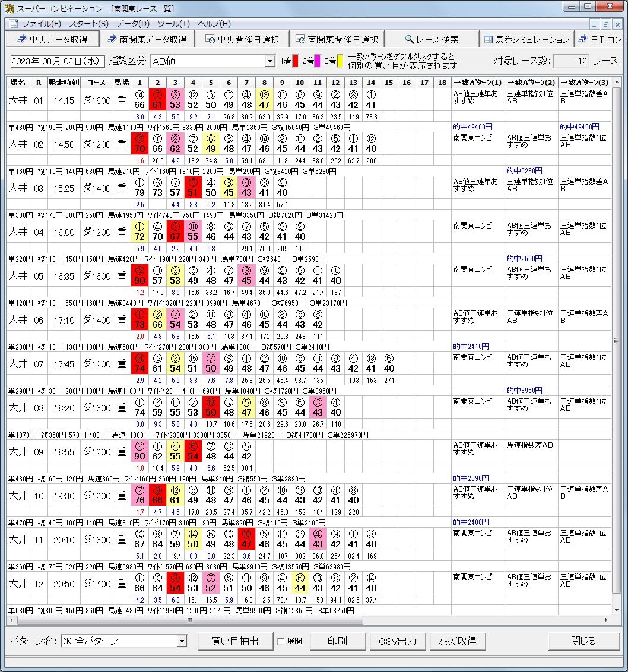628x672 pixels.
Task: Open 南関東開催日選択 from the toolbar
Action: pyautogui.click(x=337, y=39)
